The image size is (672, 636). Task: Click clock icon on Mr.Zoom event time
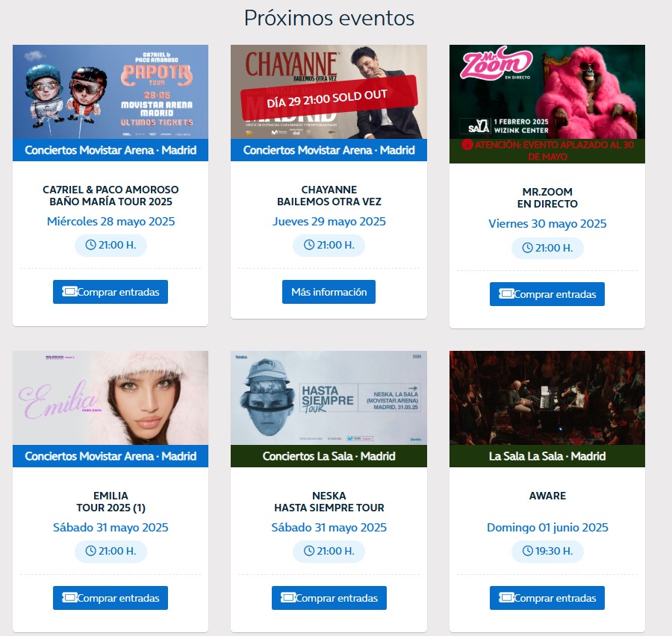(528, 248)
